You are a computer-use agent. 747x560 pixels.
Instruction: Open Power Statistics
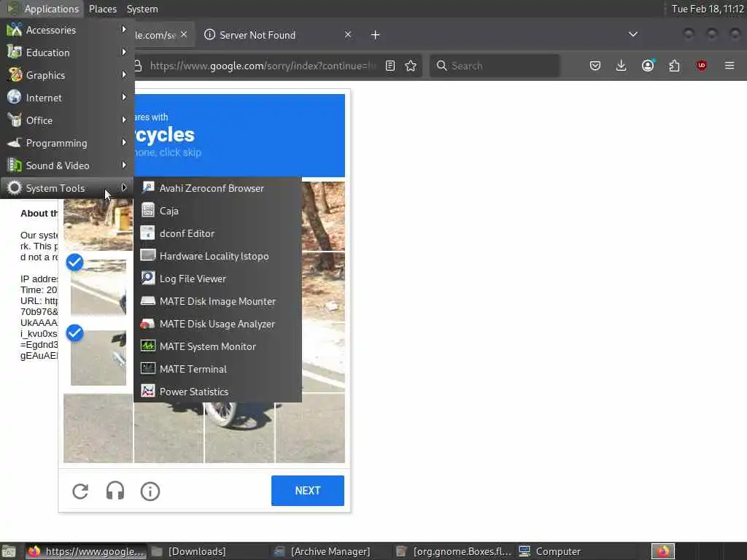tap(217, 392)
